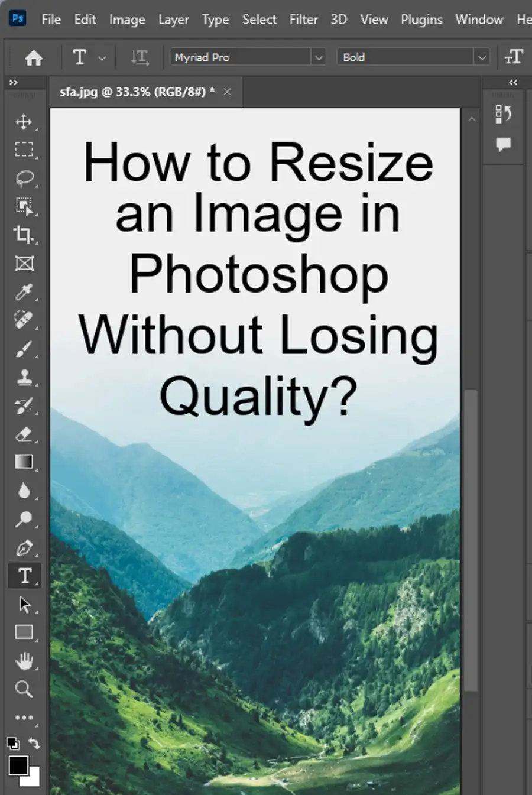Open the Edit Toolbar three-dots menu
The image size is (532, 795).
(x=24, y=718)
